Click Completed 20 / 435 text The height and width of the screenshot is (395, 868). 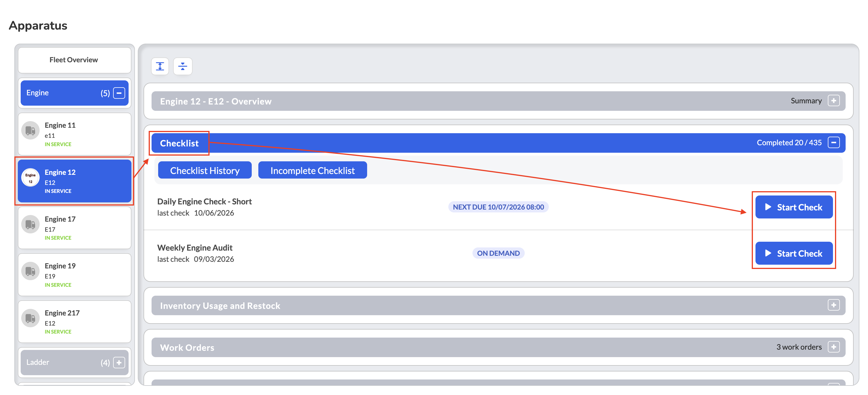pos(789,143)
